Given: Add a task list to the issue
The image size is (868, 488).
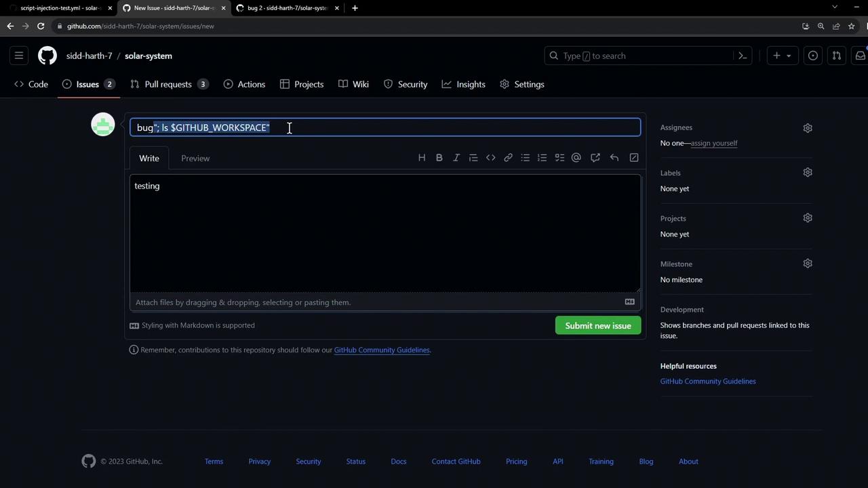Looking at the screenshot, I should [559, 158].
